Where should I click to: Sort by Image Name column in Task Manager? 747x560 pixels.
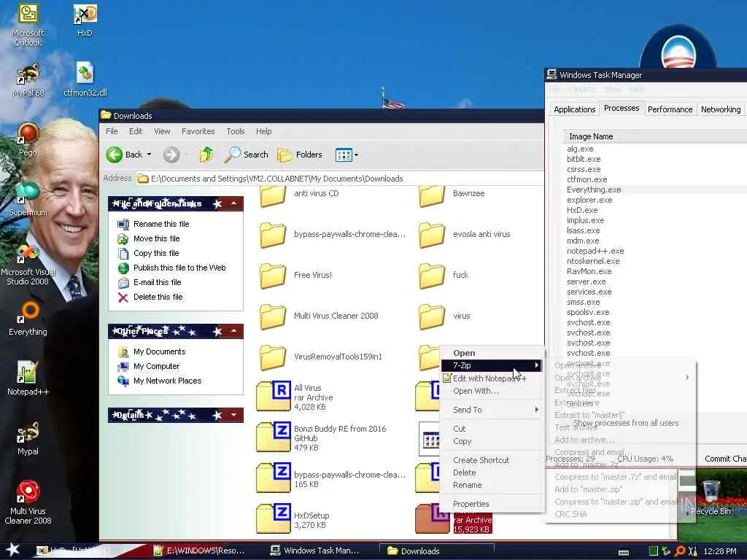point(654,136)
